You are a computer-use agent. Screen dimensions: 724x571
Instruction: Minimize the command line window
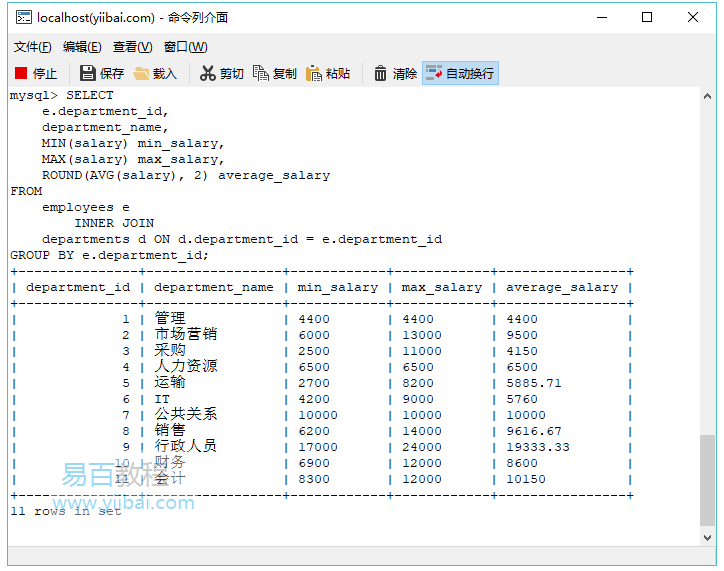pos(601,17)
